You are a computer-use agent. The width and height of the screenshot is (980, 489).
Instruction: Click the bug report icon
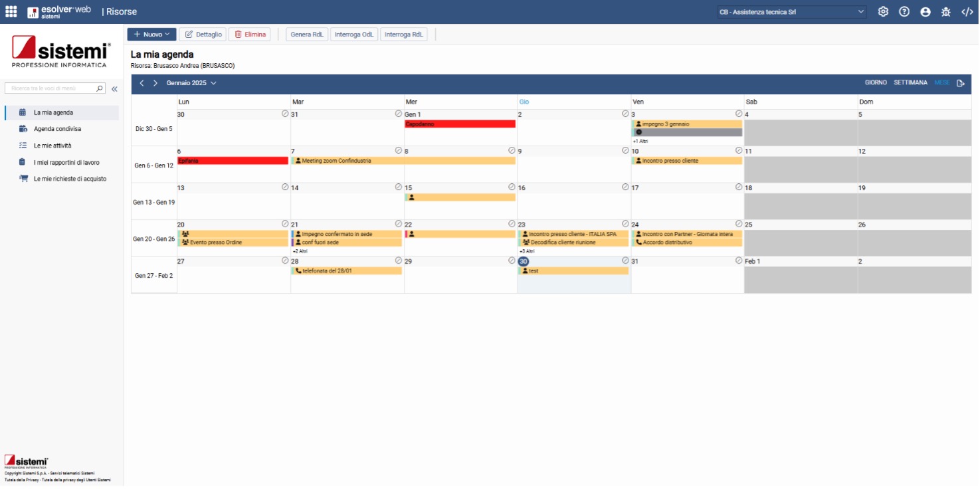coord(945,12)
